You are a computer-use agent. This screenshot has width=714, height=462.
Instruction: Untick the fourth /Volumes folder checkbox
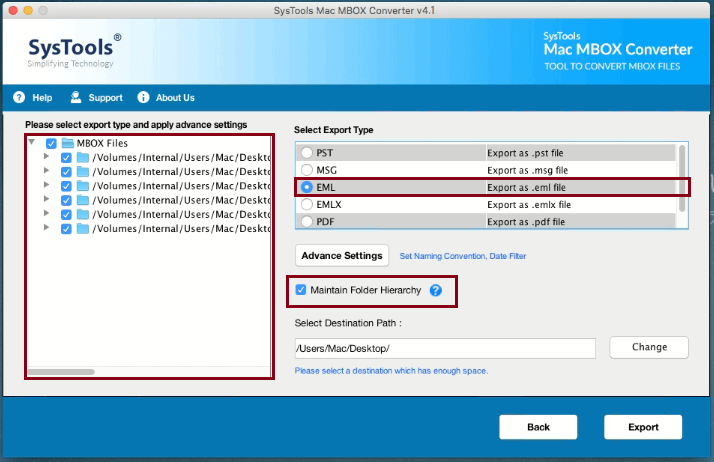point(66,200)
